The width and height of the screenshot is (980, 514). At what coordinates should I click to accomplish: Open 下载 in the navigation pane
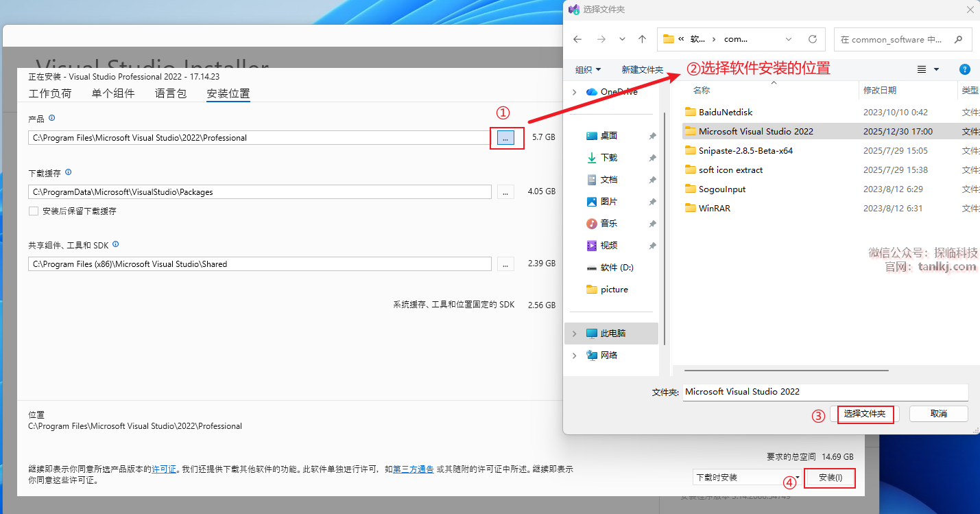[609, 158]
